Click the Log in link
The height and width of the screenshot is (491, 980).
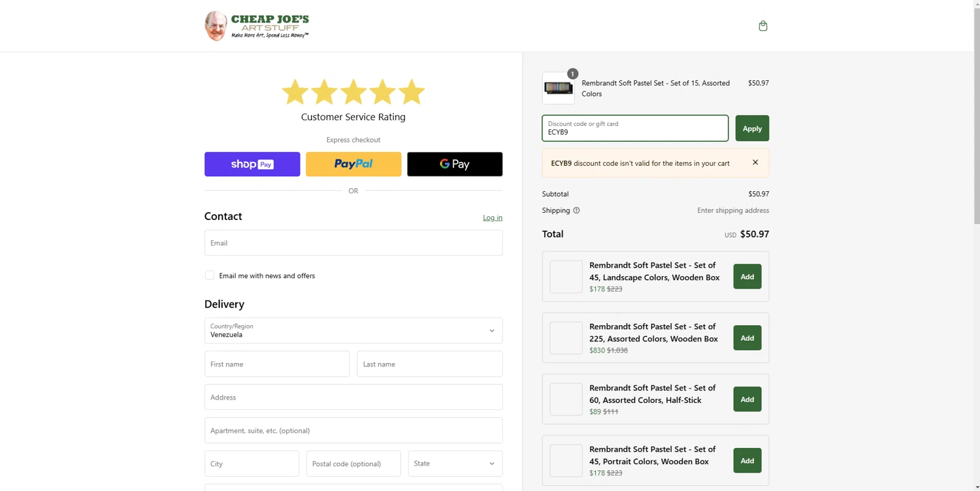coord(493,217)
